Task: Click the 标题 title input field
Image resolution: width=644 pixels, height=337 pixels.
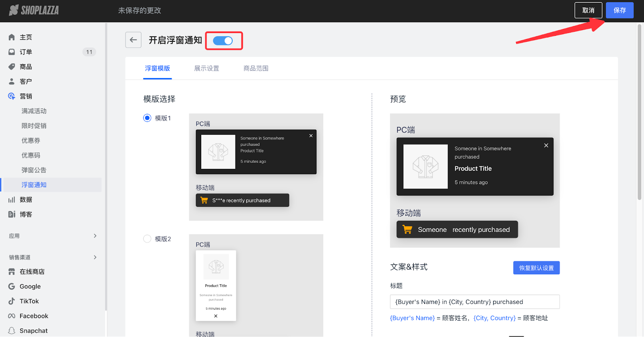Action: click(x=475, y=302)
